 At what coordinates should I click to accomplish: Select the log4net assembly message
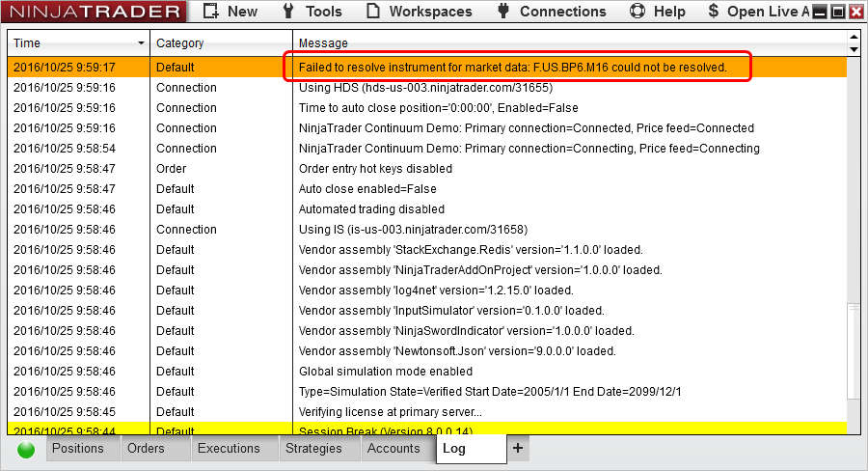[x=436, y=291]
